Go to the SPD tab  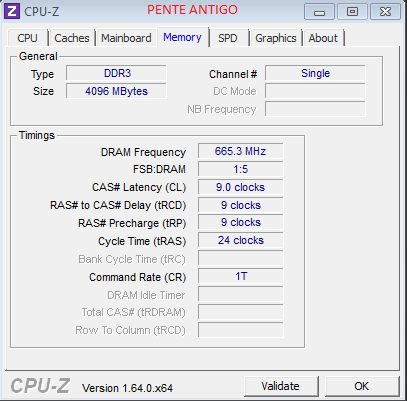click(x=228, y=38)
